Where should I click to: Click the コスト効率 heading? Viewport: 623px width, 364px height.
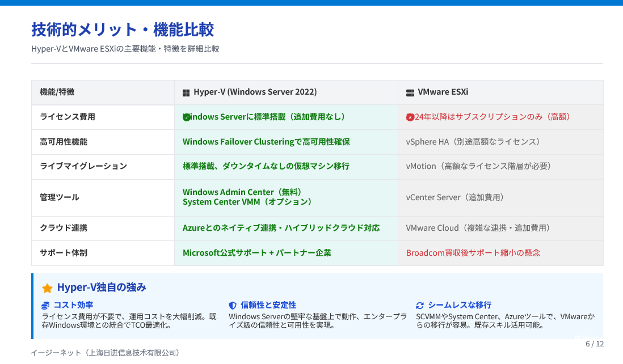pyautogui.click(x=74, y=305)
